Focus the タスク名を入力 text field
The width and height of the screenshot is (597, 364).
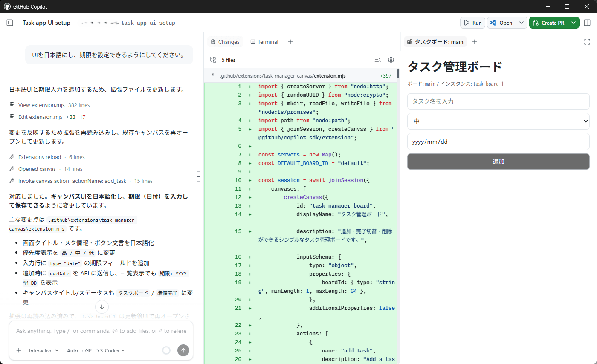[x=498, y=101]
